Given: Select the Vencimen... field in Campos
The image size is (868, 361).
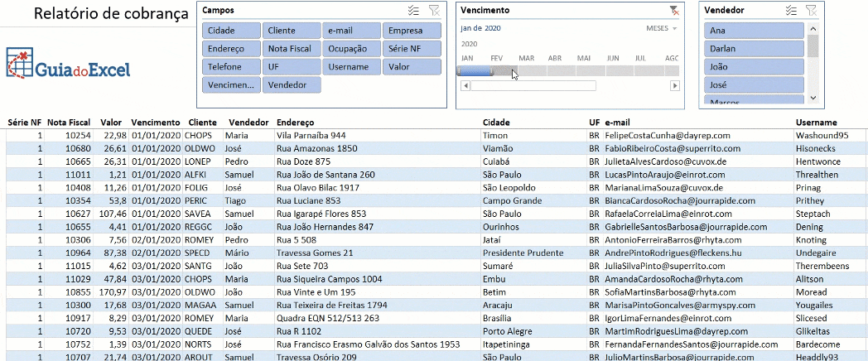Looking at the screenshot, I should click(x=231, y=84).
